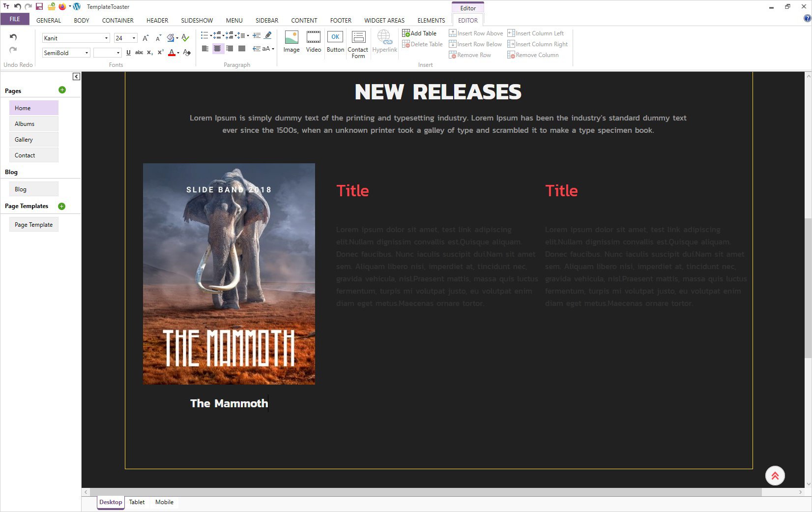The width and height of the screenshot is (812, 512).
Task: Insert a Contact Form
Action: [358, 44]
